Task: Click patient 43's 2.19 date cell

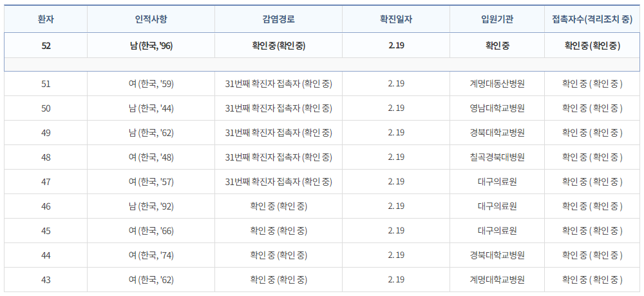Action: coord(396,280)
